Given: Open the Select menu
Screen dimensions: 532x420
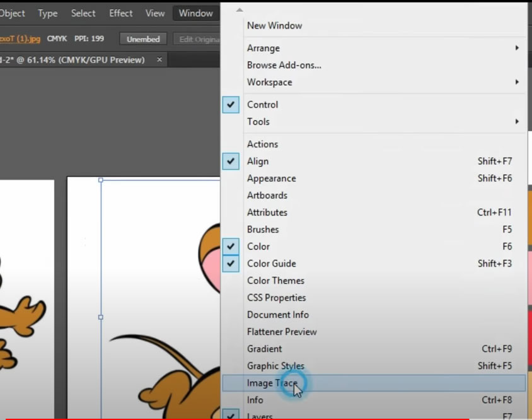Looking at the screenshot, I should click(83, 13).
